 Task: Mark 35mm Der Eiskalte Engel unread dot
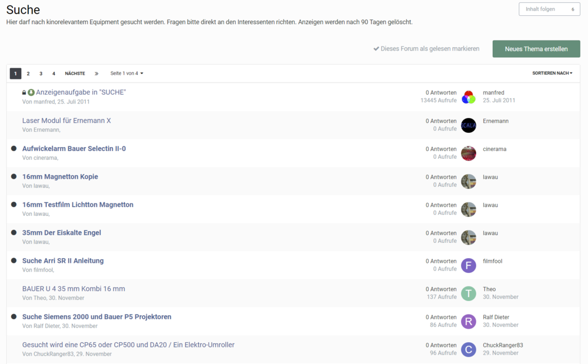pos(14,233)
